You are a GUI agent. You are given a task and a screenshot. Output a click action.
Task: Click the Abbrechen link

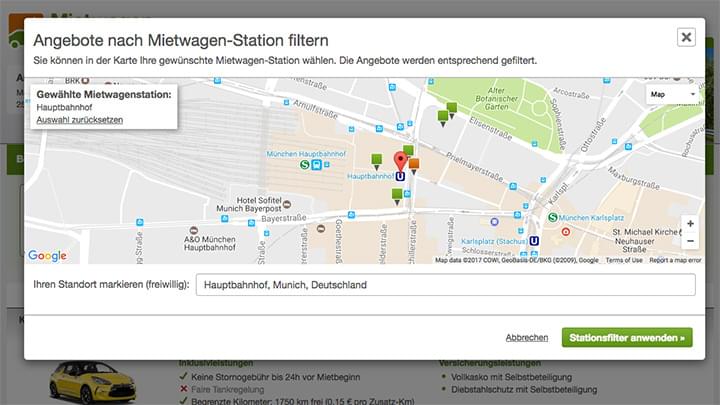pyautogui.click(x=527, y=338)
